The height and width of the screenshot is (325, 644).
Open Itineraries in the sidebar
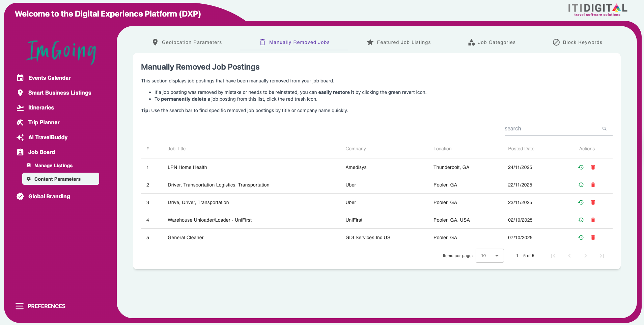(41, 107)
